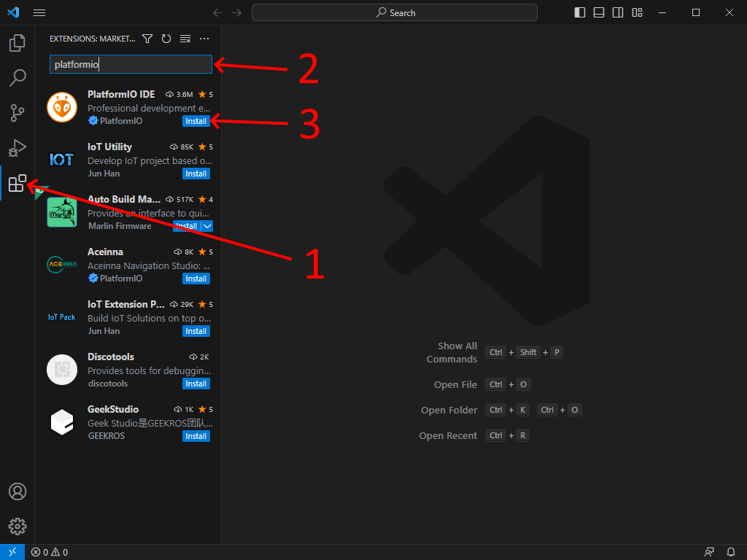Install the GeekStudio extension
This screenshot has height=560, width=747.
pos(196,436)
